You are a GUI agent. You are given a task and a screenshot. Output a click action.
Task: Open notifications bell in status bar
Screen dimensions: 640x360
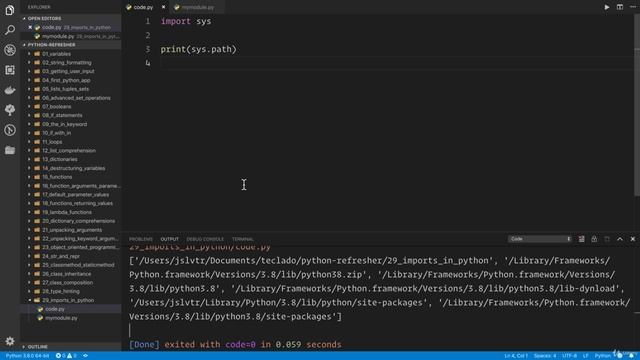[631, 356]
